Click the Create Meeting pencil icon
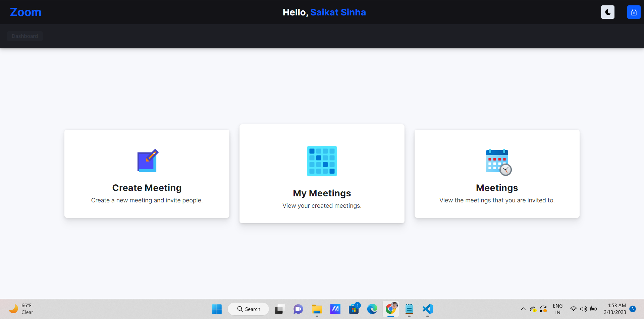 (148, 161)
